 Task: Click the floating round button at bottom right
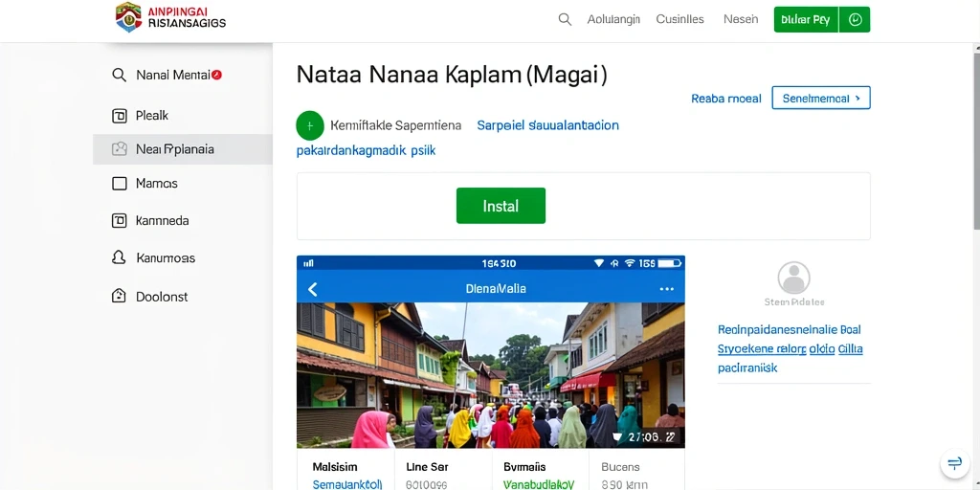coord(954,463)
